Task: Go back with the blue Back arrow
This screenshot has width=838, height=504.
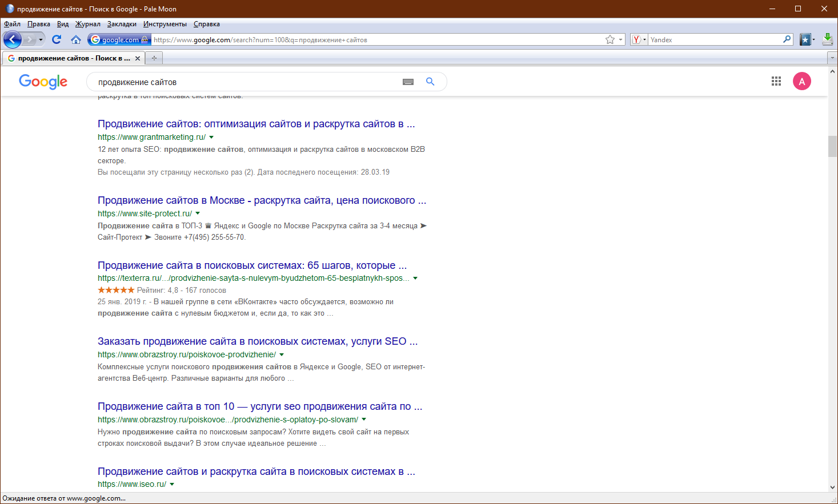Action: [13, 39]
